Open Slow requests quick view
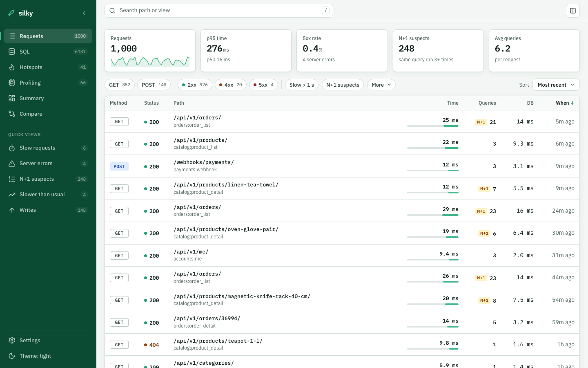This screenshot has width=588, height=368. [x=48, y=148]
